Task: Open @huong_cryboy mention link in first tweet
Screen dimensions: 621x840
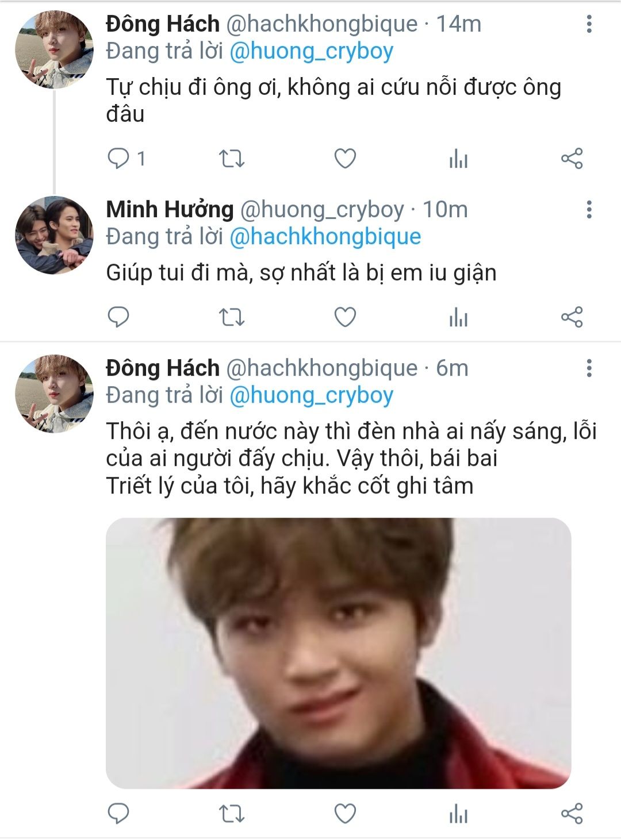Action: pos(311,51)
